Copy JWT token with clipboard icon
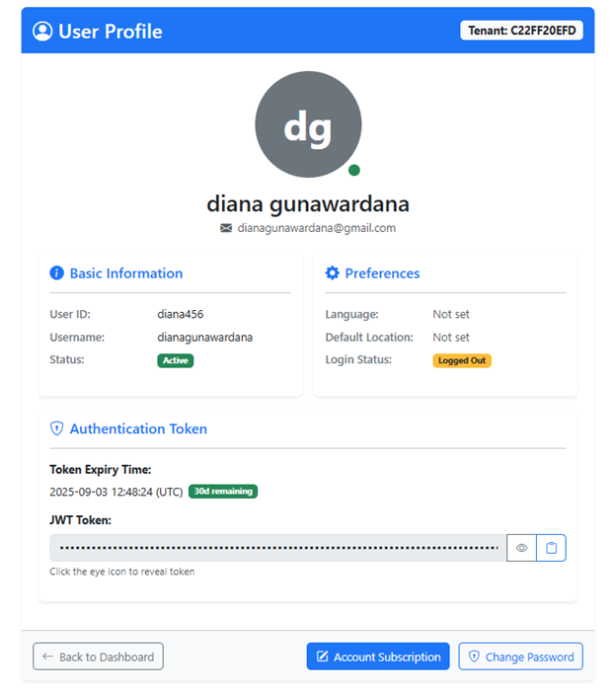Image resolution: width=616 pixels, height=694 pixels. coord(552,548)
